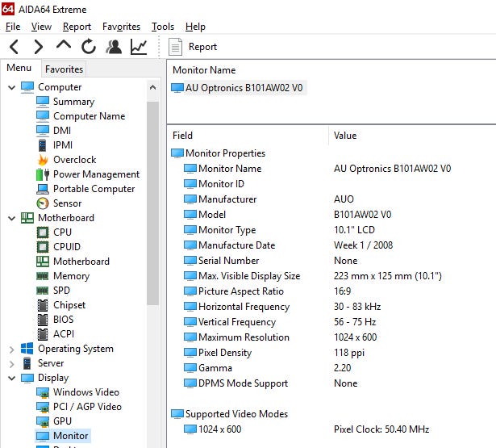496x448 pixels.
Task: Click the PCI / AGP Video icon
Action: point(43,407)
